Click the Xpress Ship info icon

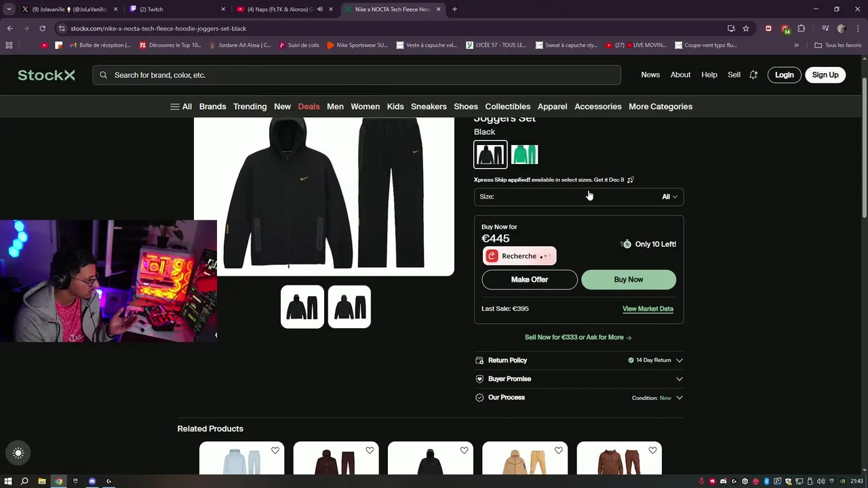point(631,180)
